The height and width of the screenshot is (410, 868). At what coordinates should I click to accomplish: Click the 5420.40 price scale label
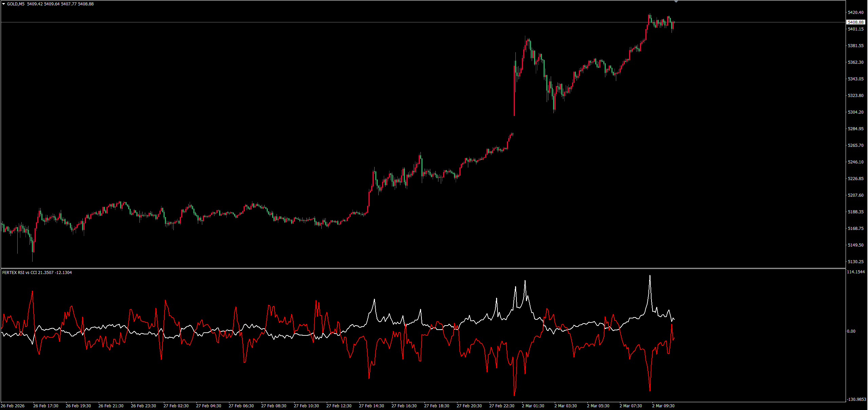[855, 13]
